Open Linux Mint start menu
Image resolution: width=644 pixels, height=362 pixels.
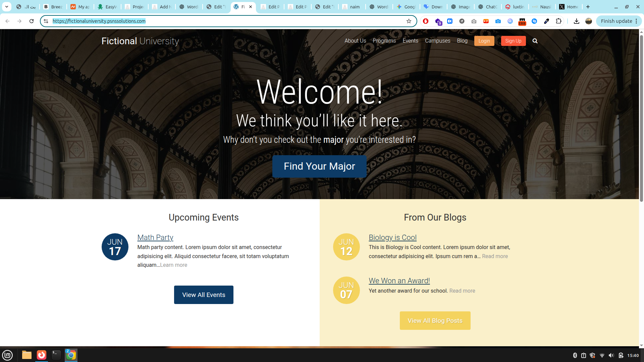[x=7, y=355]
